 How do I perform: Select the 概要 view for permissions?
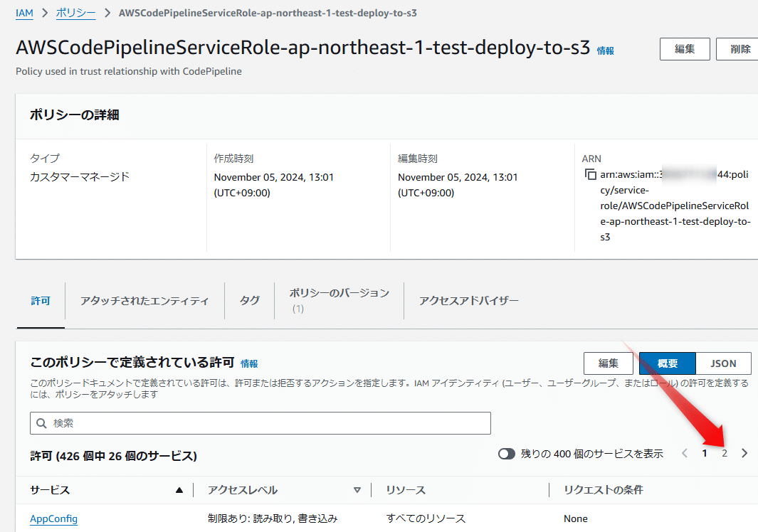click(667, 363)
